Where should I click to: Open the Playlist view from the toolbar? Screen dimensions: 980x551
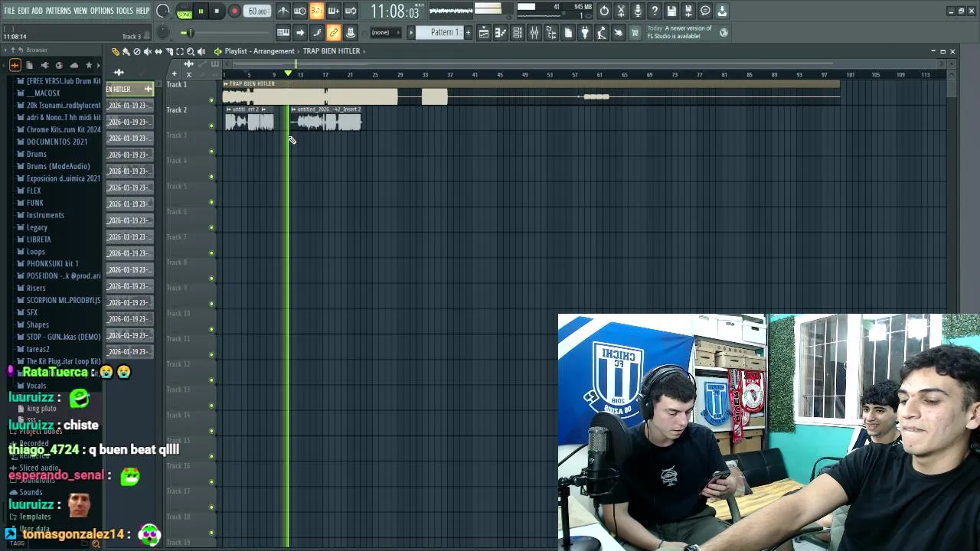coord(483,33)
